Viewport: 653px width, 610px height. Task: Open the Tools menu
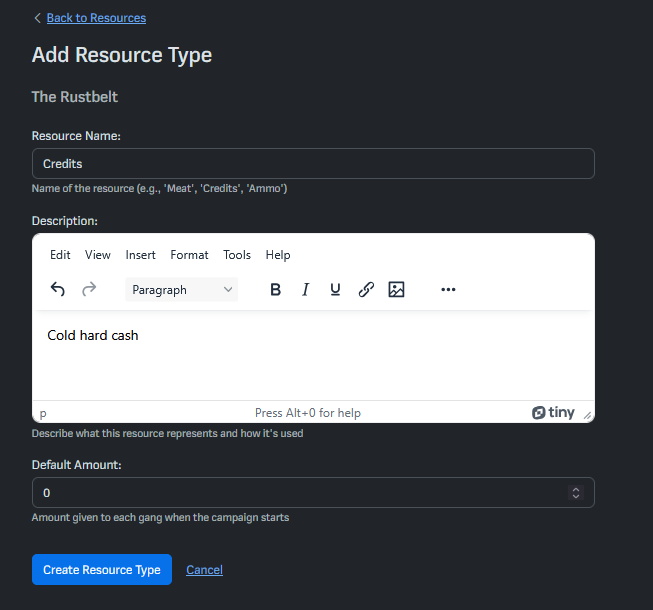[237, 255]
